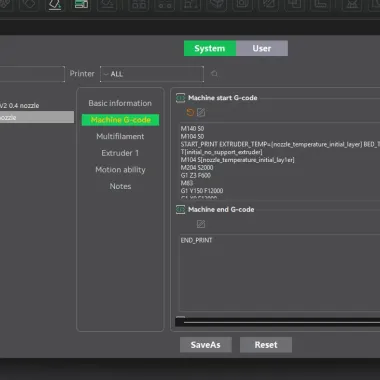
Task: Focus the search field left of the Printer label
Action: click(x=32, y=74)
